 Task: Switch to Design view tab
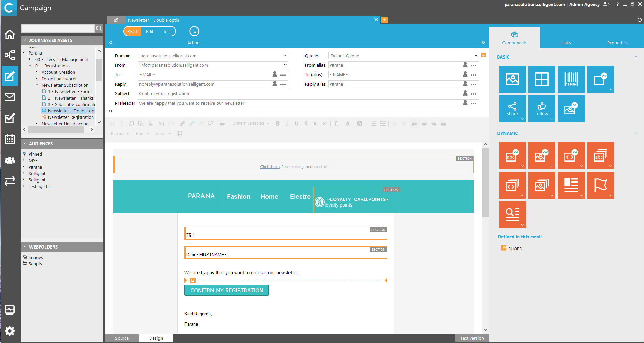point(156,338)
